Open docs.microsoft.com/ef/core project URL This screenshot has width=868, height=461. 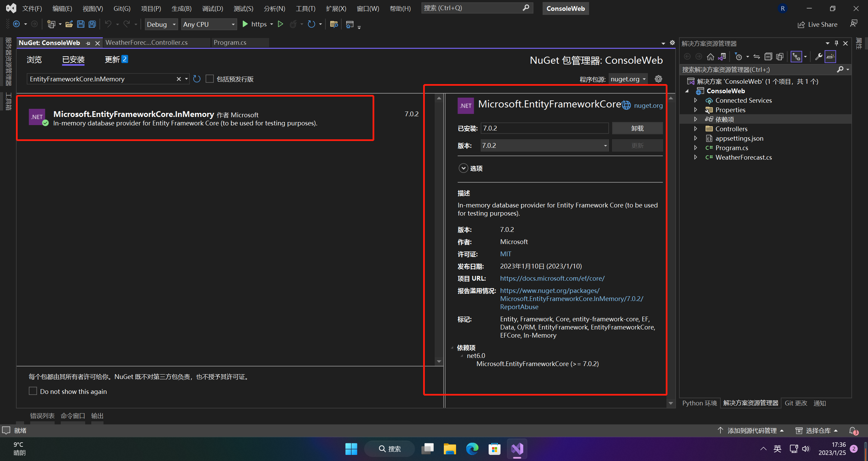click(552, 278)
